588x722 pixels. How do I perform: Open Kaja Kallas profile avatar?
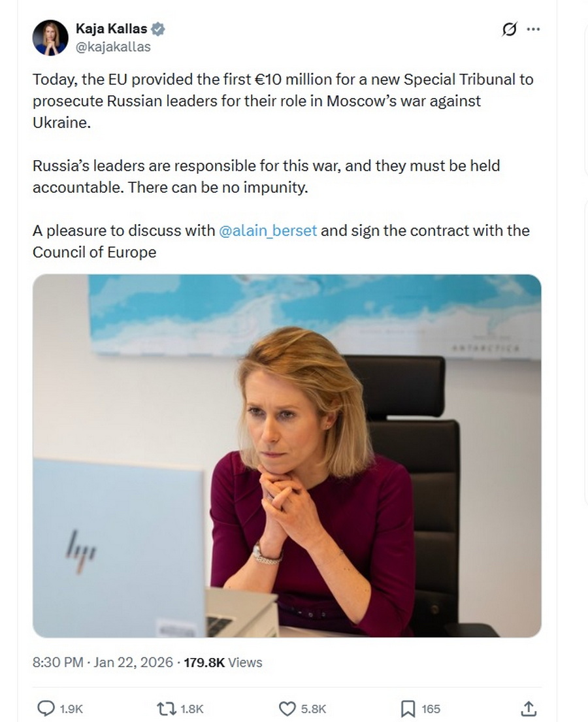(x=51, y=38)
